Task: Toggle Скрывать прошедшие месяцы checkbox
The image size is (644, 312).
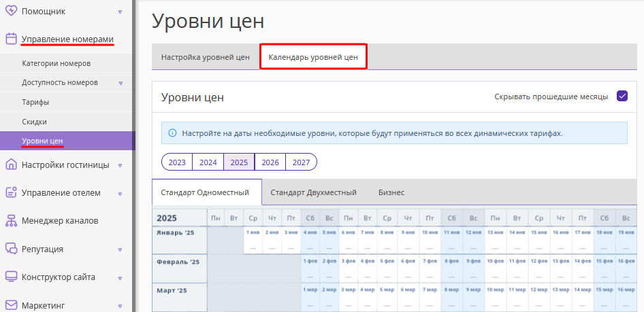Action: (x=622, y=97)
